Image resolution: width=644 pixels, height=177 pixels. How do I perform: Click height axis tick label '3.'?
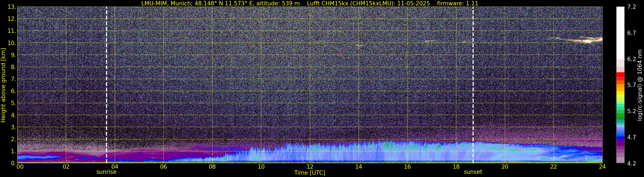pos(13,127)
